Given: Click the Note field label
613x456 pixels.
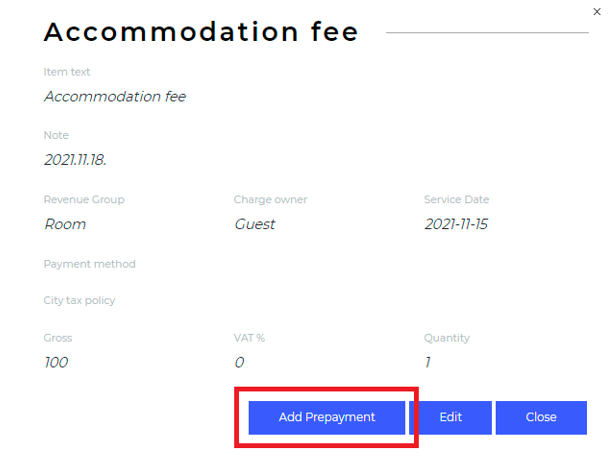Looking at the screenshot, I should [x=56, y=135].
